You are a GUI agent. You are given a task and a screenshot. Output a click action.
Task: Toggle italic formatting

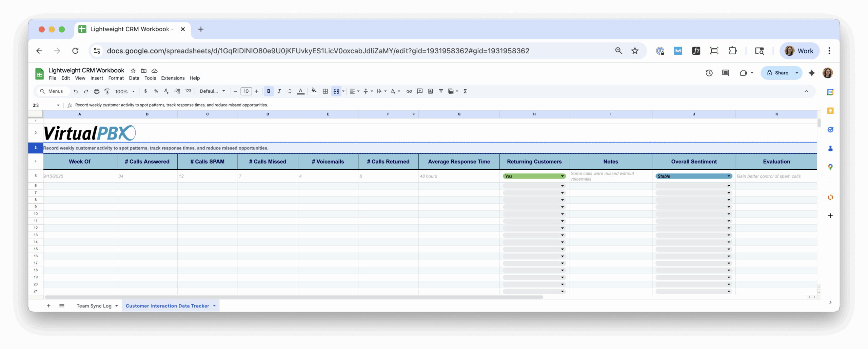279,91
